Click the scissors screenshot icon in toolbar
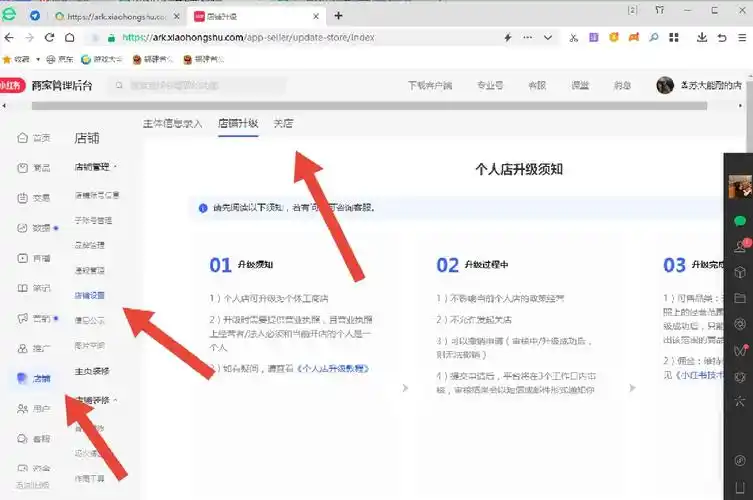753x500 pixels. click(573, 37)
